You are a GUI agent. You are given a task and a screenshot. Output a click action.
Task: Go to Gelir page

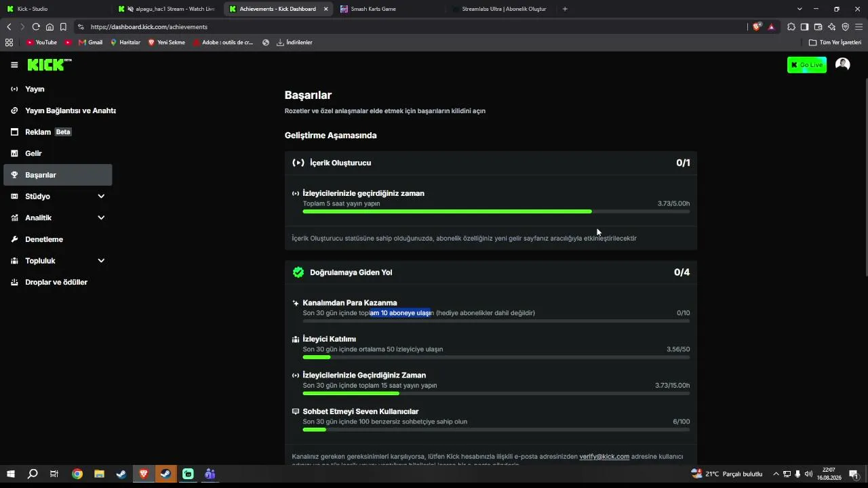pyautogui.click(x=58, y=153)
